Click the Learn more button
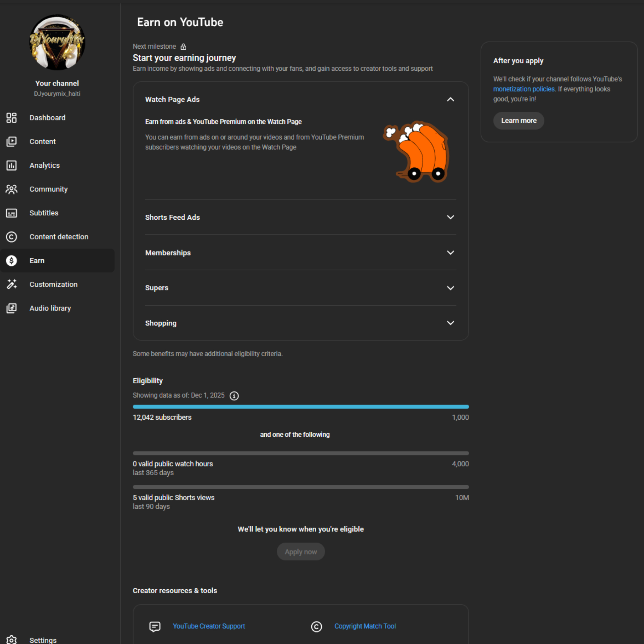 pos(519,120)
